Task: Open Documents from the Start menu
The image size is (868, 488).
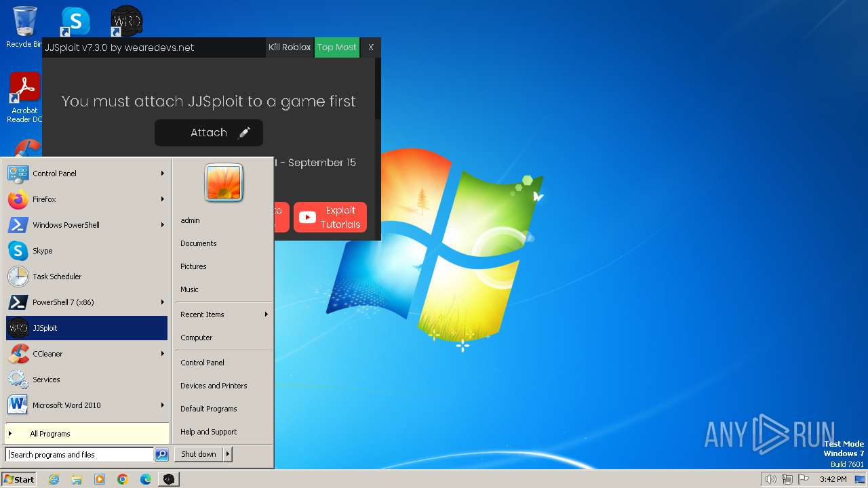Action: [224, 243]
